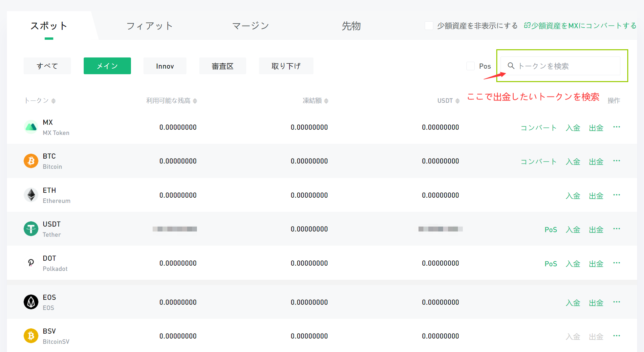
Task: Withdraw MX via 出金 link
Action: 596,128
